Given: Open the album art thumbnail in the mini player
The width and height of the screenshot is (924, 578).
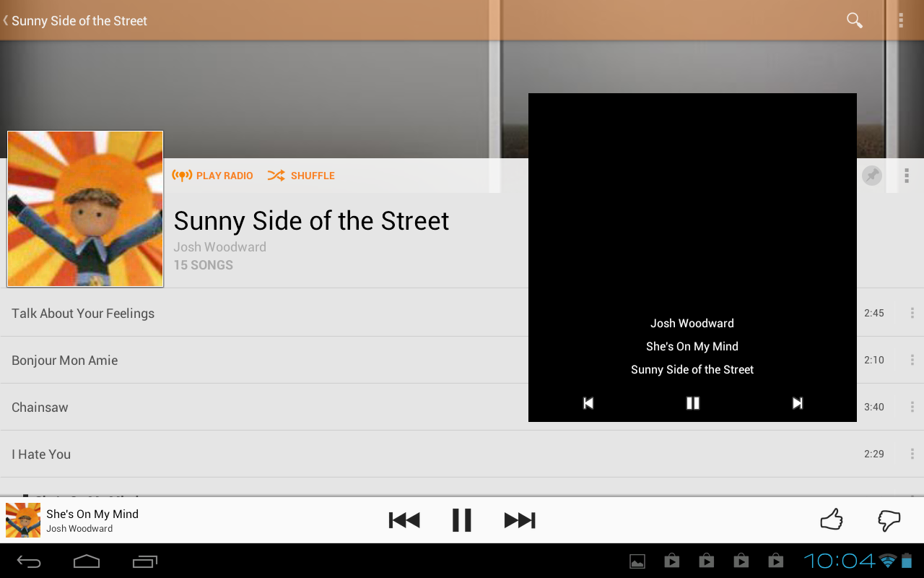Looking at the screenshot, I should [x=22, y=519].
